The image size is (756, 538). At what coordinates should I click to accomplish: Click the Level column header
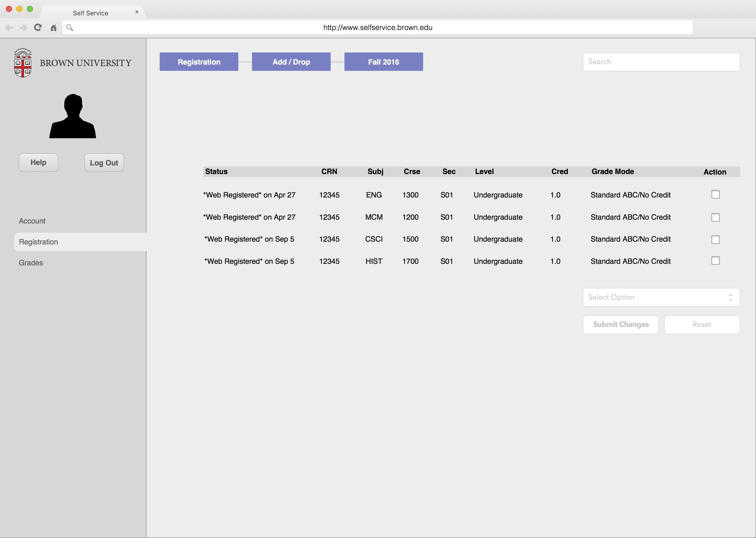click(485, 172)
